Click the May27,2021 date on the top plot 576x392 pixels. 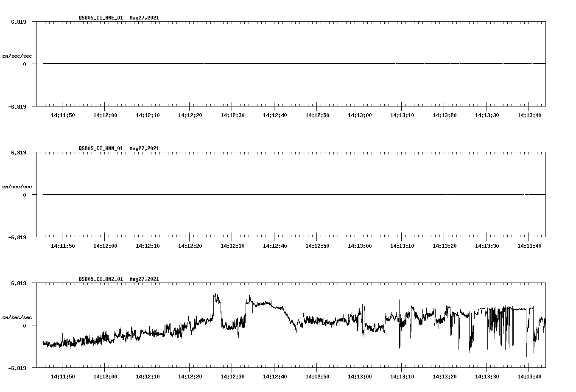(144, 18)
